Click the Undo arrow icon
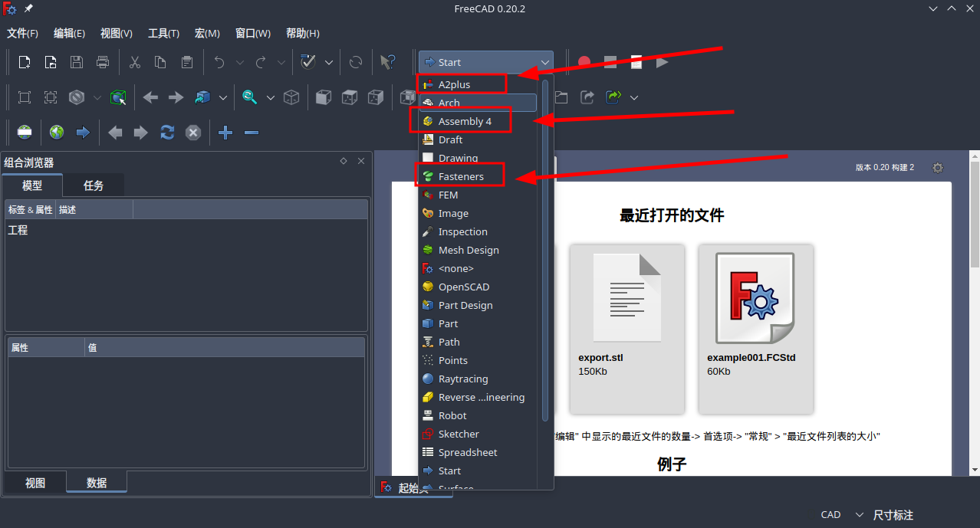The height and width of the screenshot is (528, 980). [219, 62]
